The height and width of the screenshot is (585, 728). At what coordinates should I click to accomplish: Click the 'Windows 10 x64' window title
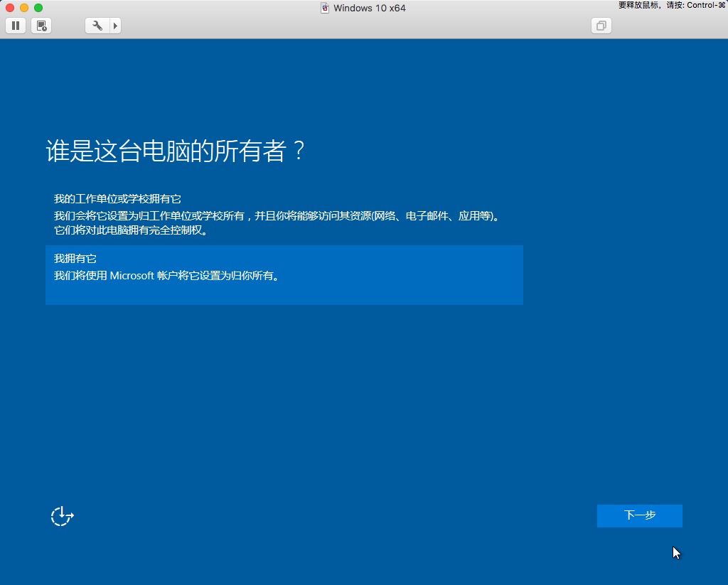tap(370, 8)
